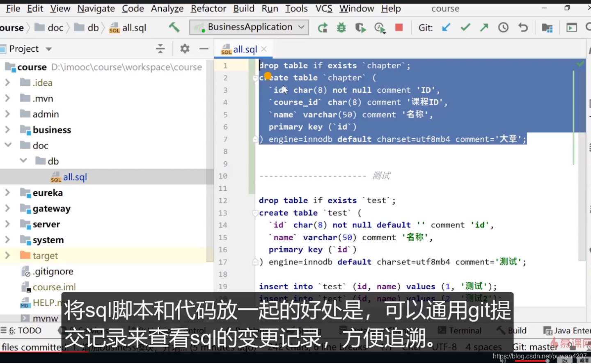Viewport: 591px width, 364px height.
Task: Commit changes with the green checkmark
Action: (x=465, y=27)
